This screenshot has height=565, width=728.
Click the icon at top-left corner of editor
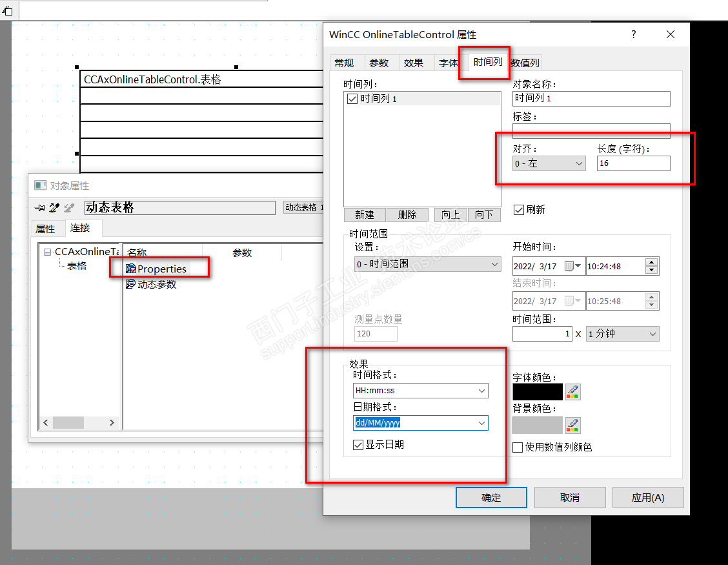tap(8, 11)
